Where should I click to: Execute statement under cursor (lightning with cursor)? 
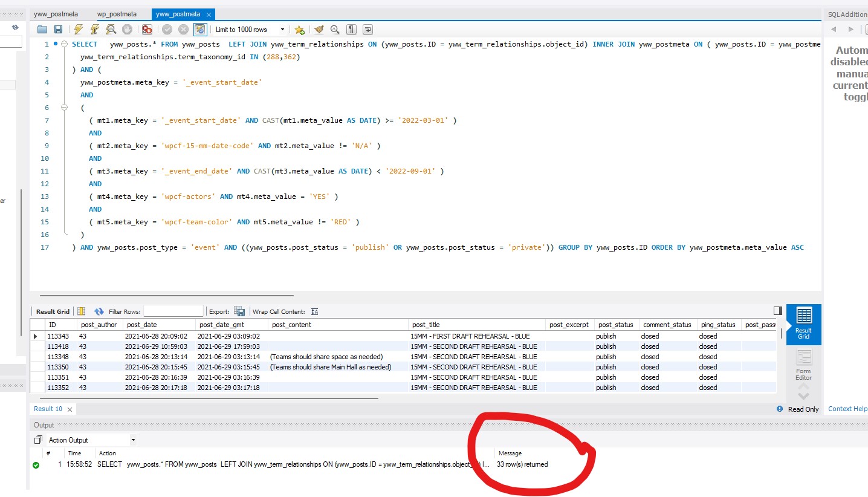95,30
